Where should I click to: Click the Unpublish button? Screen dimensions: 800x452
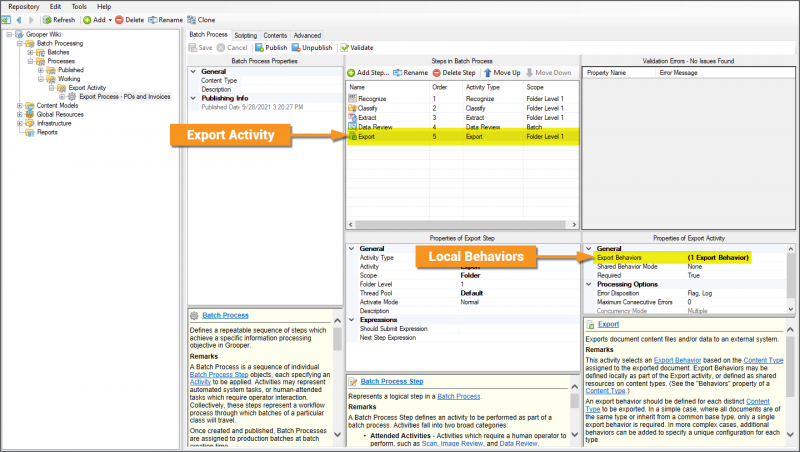312,47
